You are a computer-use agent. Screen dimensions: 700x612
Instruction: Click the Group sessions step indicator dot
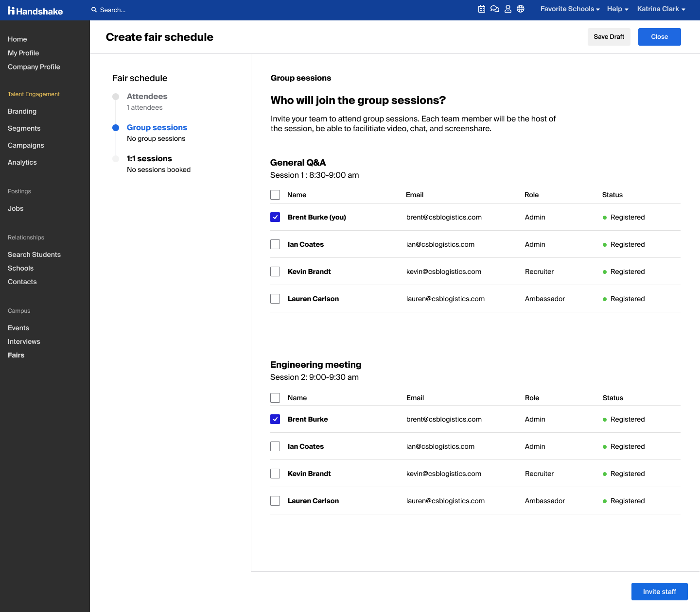point(116,128)
